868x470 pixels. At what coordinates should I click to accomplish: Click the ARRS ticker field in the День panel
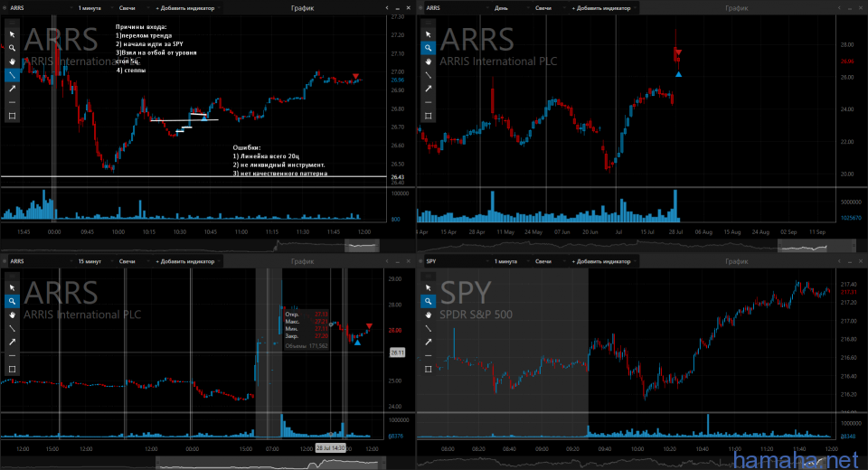pyautogui.click(x=457, y=8)
